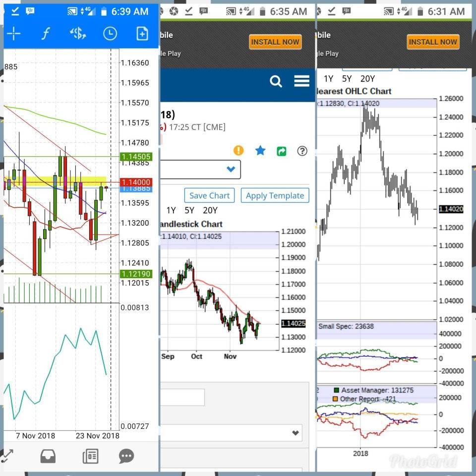Tap the cast icon in left status bar
476x476 pixels.
72,11
